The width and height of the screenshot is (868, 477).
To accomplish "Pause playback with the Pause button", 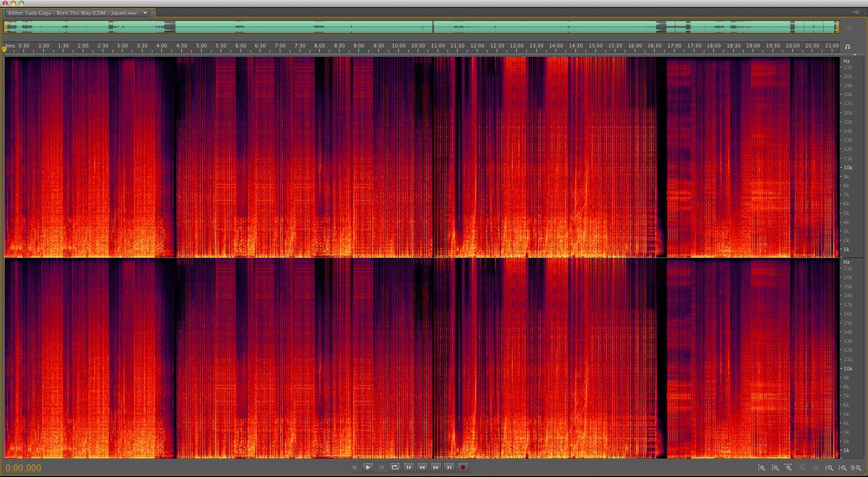I will (x=381, y=468).
